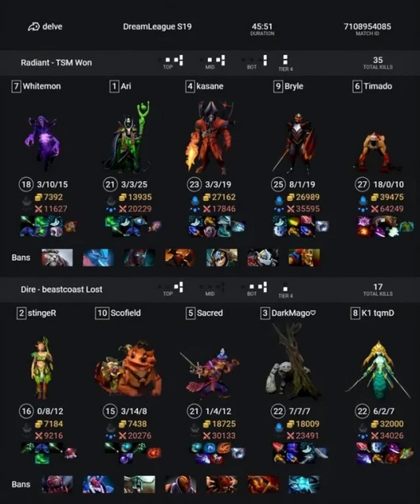Viewport: 420px width, 504px height.
Task: Select the match ID 7108954085
Action: pos(367,26)
